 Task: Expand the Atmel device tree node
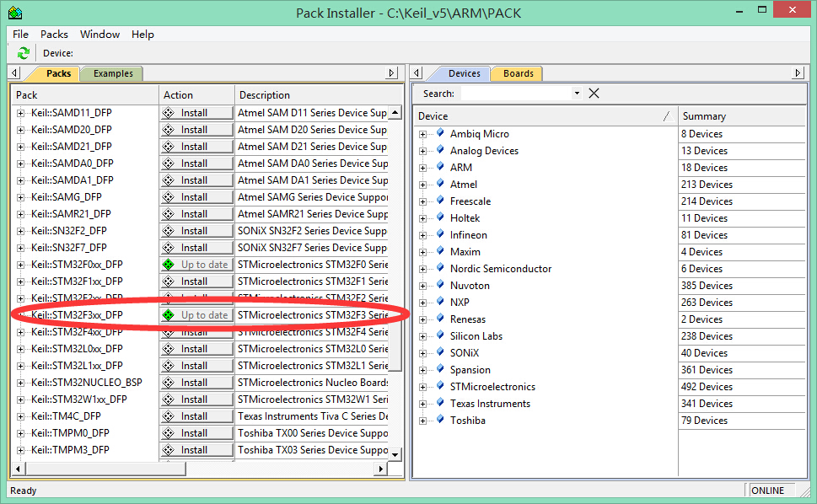click(x=422, y=185)
